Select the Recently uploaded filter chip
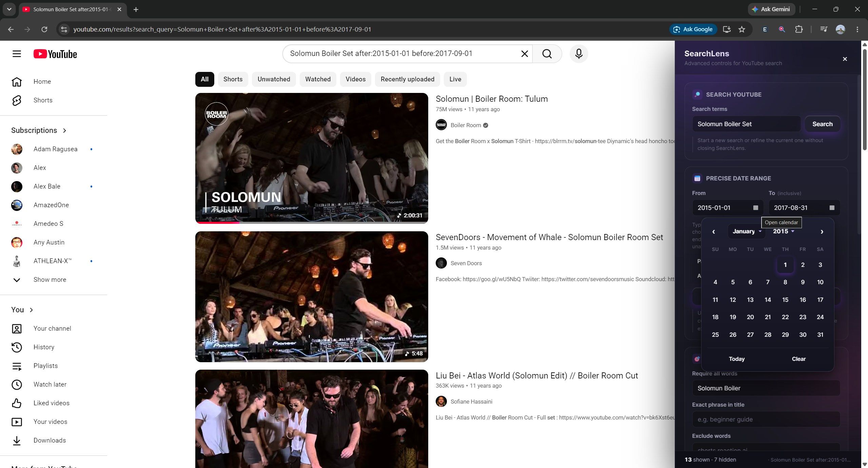Viewport: 868px width, 468px height. (408, 79)
